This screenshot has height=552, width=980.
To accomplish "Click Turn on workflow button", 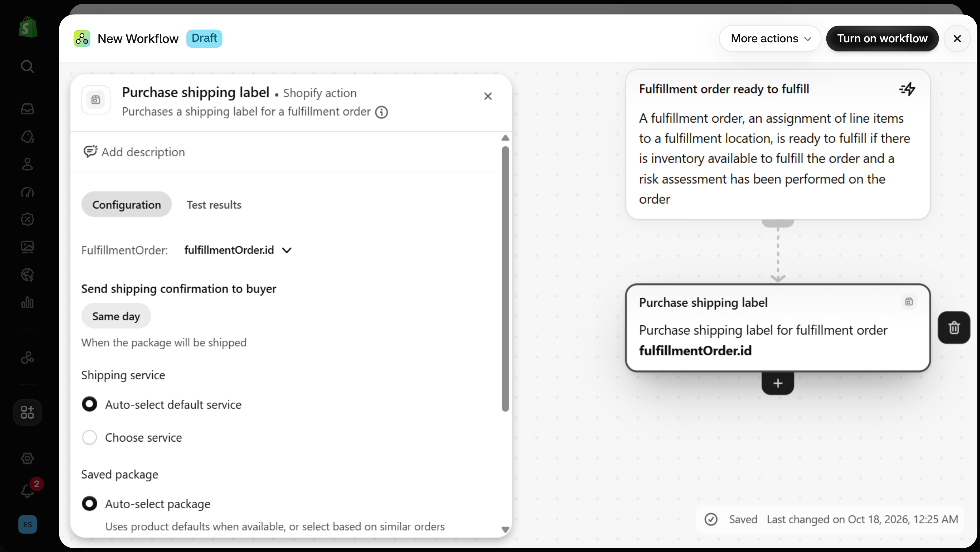I will click(x=882, y=38).
